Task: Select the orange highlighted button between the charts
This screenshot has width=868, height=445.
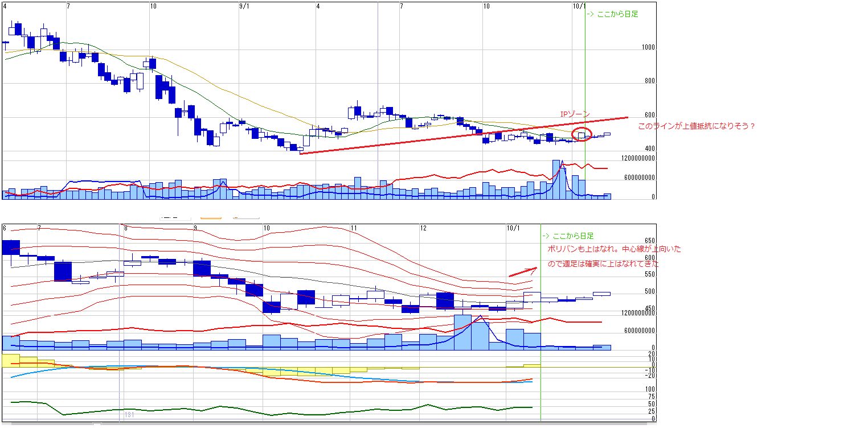Action: click(211, 217)
